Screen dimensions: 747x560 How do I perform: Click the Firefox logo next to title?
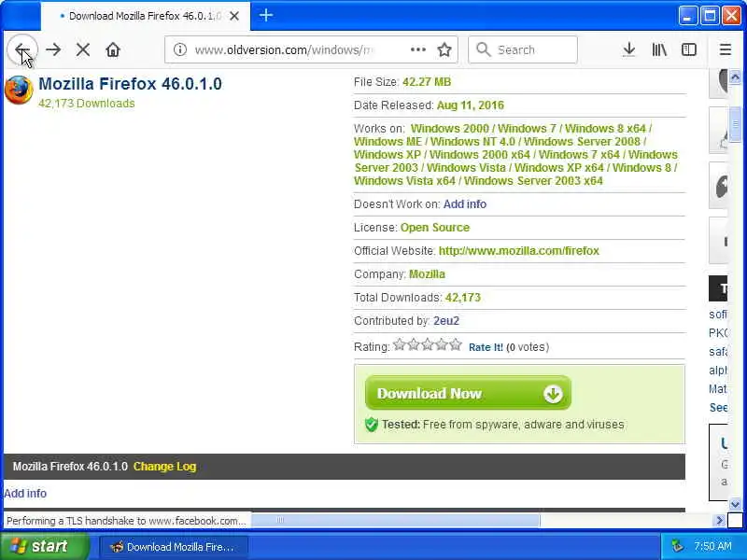click(19, 90)
